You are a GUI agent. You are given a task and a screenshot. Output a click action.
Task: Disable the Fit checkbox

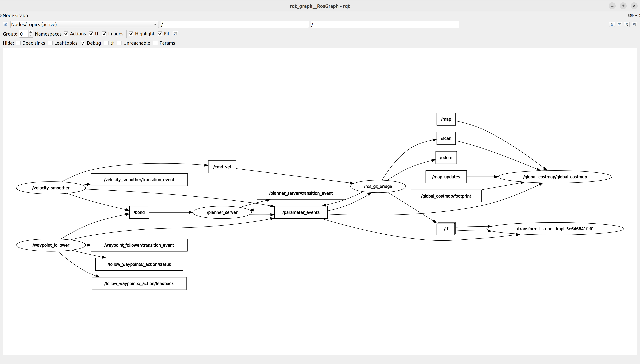160,34
